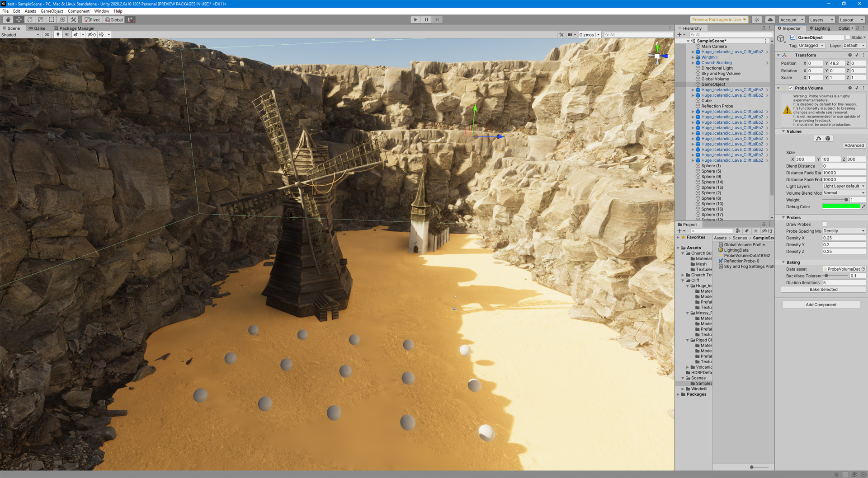Open the Window menu
The height and width of the screenshot is (478, 868).
tap(102, 11)
